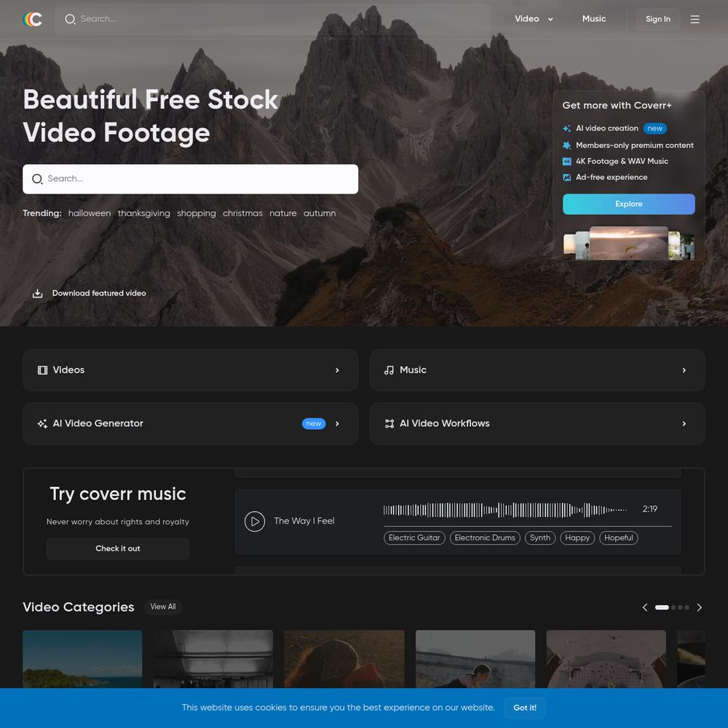Screen dimensions: 728x728
Task: Select trending tag shopping
Action: click(197, 213)
